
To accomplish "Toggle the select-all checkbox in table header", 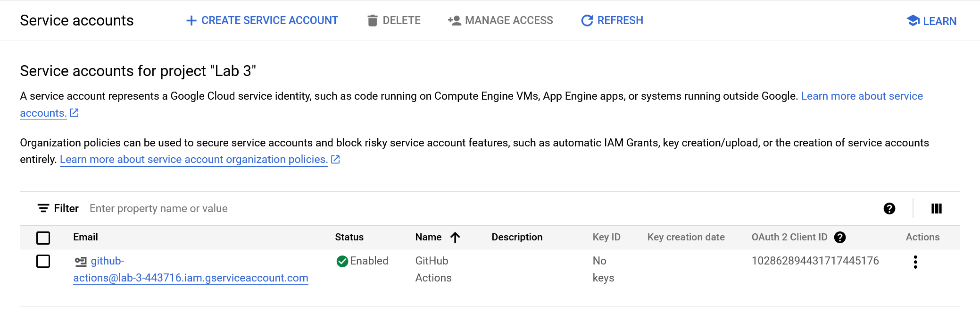I will pos(43,238).
